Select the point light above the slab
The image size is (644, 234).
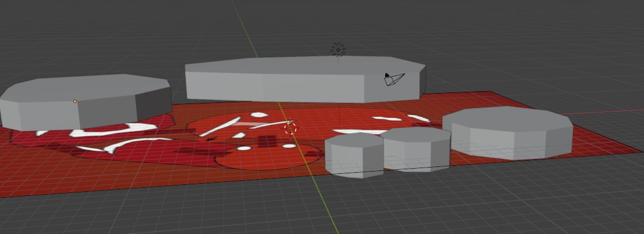[338, 50]
